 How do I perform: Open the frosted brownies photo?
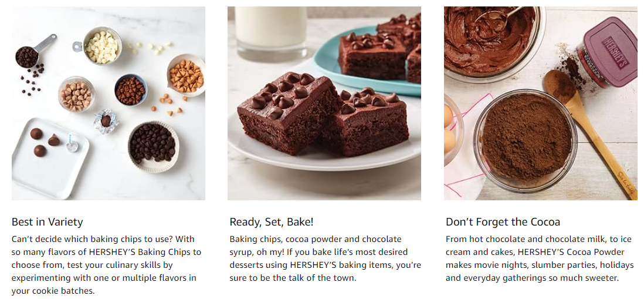click(x=324, y=103)
